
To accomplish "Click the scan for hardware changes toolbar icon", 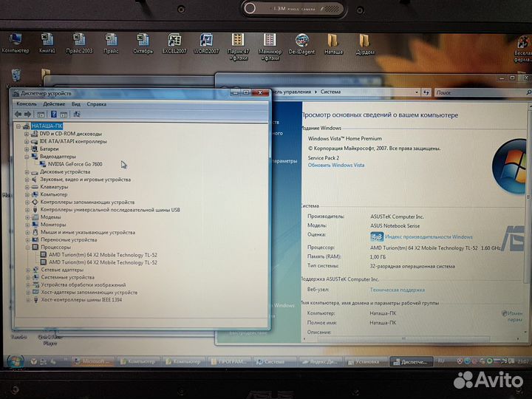I will coord(77,115).
